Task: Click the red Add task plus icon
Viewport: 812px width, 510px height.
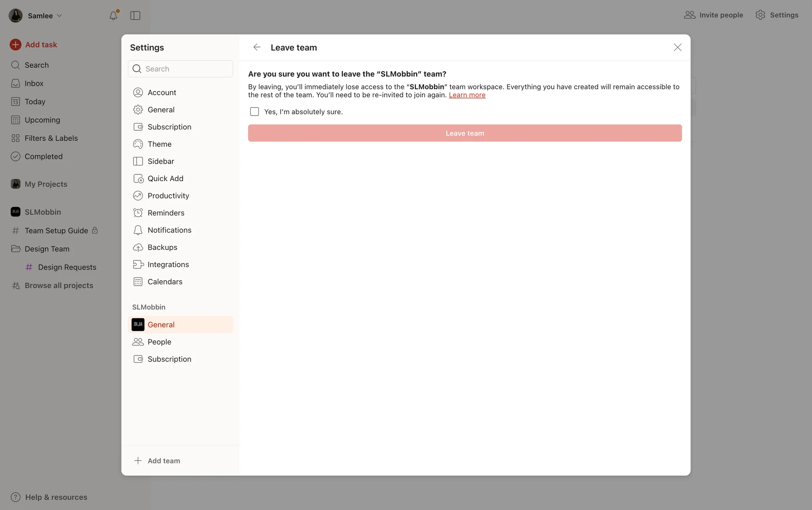Action: click(16, 44)
